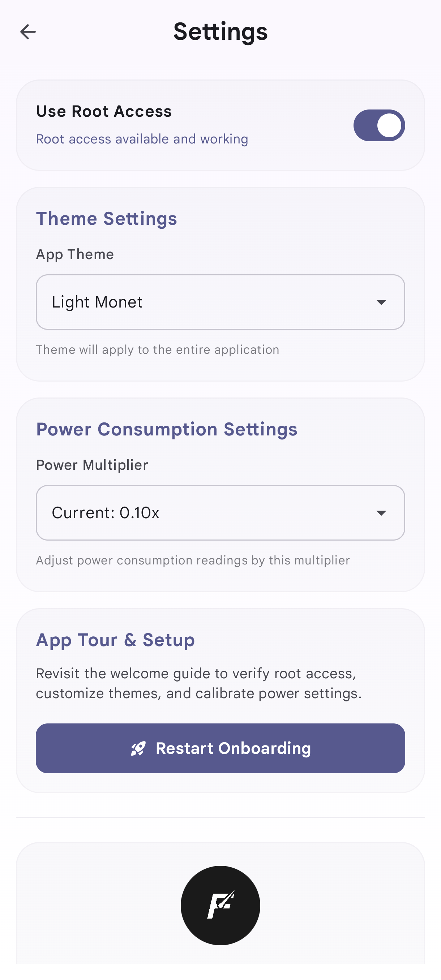This screenshot has height=980, width=441.
Task: Click the Settings page title
Action: (220, 31)
